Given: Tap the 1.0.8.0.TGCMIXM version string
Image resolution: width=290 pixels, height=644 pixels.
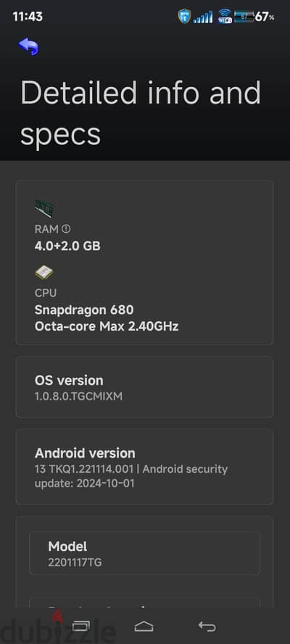Looking at the screenshot, I should 78,397.
